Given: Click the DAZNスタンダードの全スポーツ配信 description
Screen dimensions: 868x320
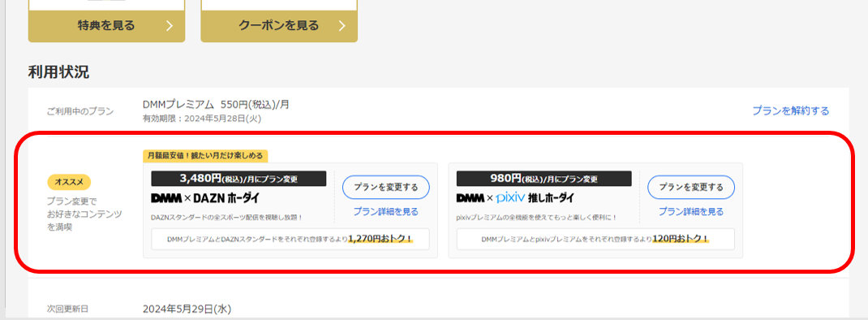Looking at the screenshot, I should (x=227, y=218).
